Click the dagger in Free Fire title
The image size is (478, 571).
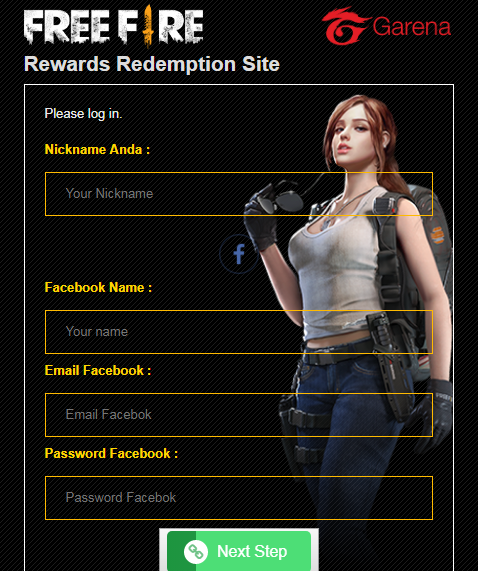tap(148, 26)
